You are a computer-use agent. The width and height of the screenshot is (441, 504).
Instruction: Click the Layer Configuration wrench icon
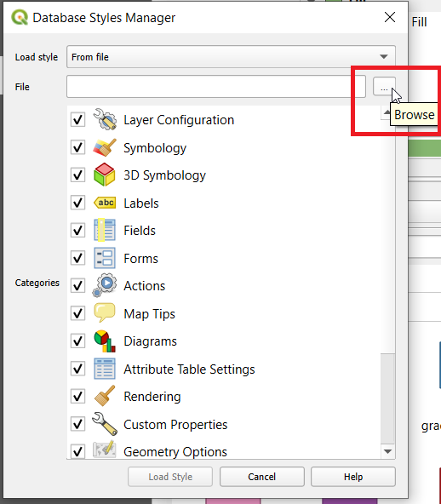(105, 119)
